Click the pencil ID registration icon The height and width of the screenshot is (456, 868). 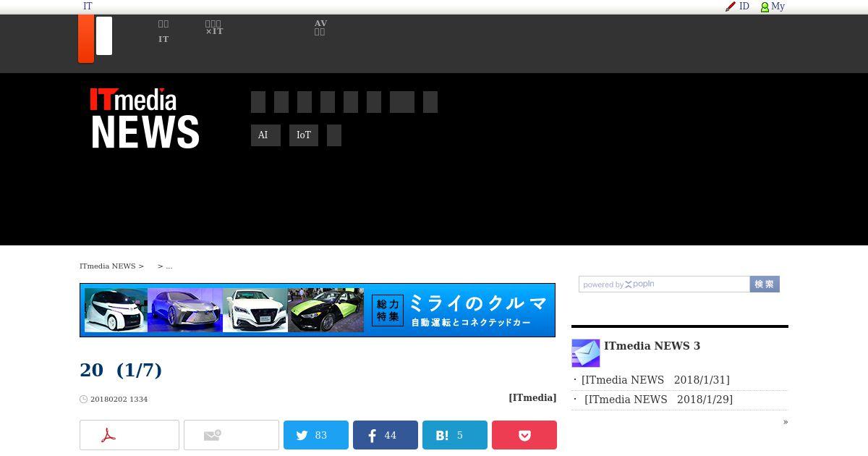coord(731,7)
